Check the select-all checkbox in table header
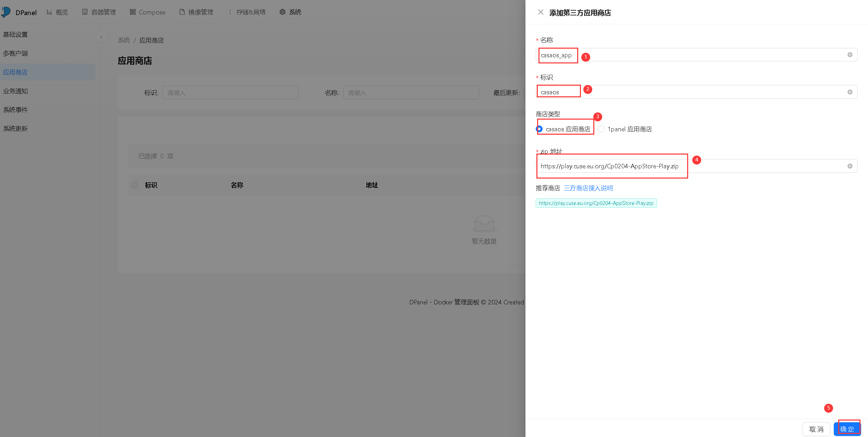 click(135, 185)
